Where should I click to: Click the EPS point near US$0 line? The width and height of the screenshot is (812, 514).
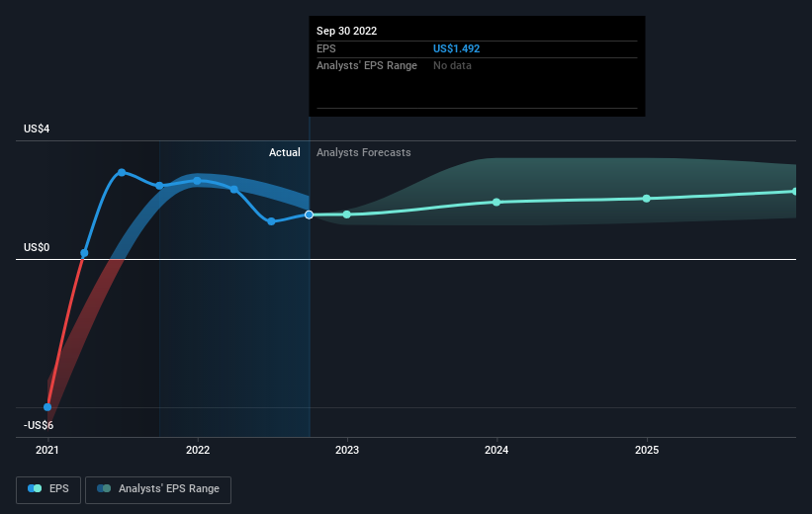(x=84, y=253)
